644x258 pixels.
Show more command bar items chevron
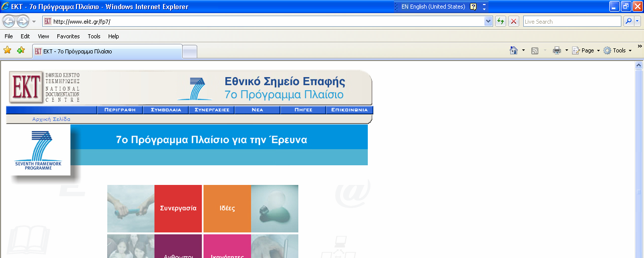point(640,46)
